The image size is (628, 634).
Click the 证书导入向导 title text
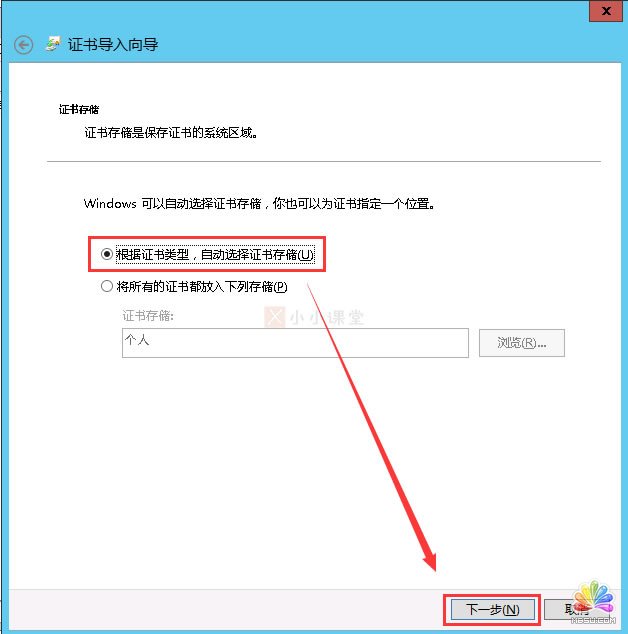click(x=113, y=44)
